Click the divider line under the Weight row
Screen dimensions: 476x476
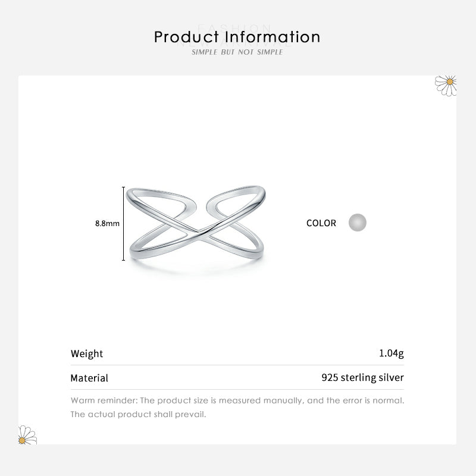coord(237,365)
